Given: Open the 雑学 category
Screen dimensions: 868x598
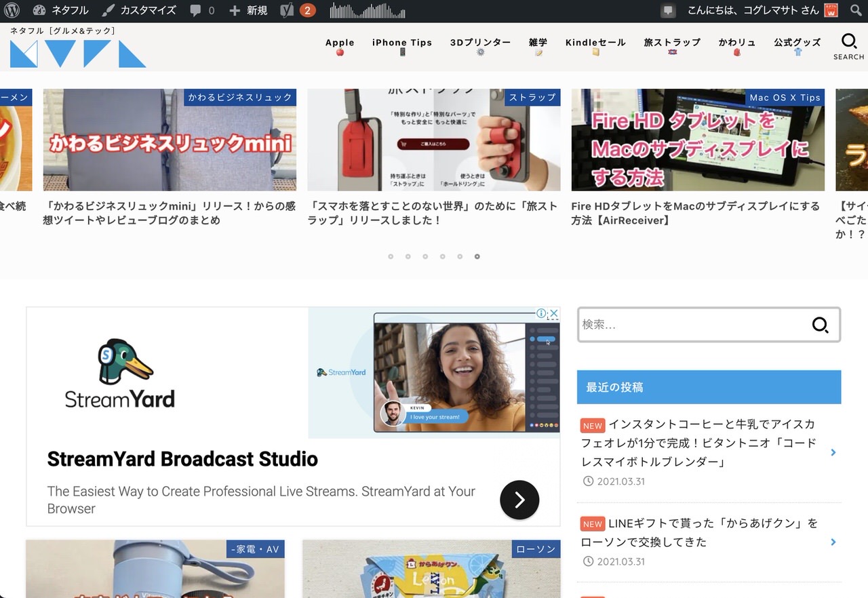Looking at the screenshot, I should pyautogui.click(x=538, y=46).
